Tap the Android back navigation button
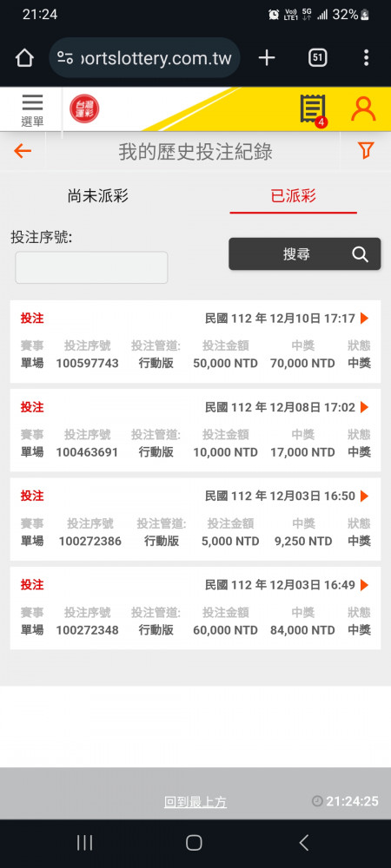The height and width of the screenshot is (868, 391). coord(303,843)
